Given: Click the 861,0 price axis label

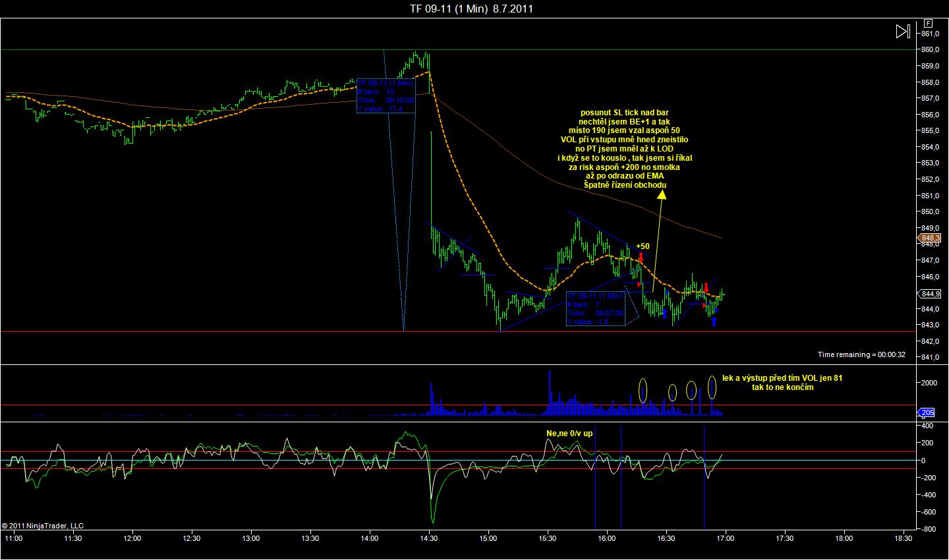Looking at the screenshot, I should click(930, 34).
